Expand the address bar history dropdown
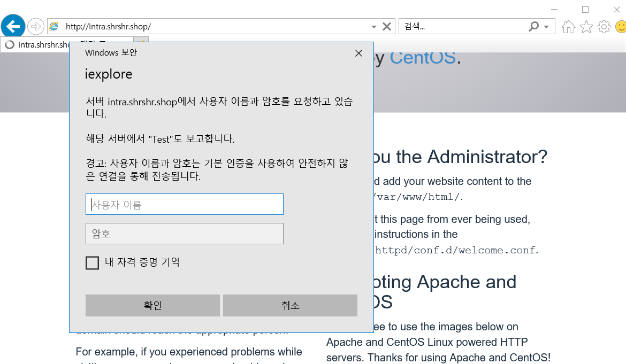The width and height of the screenshot is (626, 364). click(x=373, y=27)
